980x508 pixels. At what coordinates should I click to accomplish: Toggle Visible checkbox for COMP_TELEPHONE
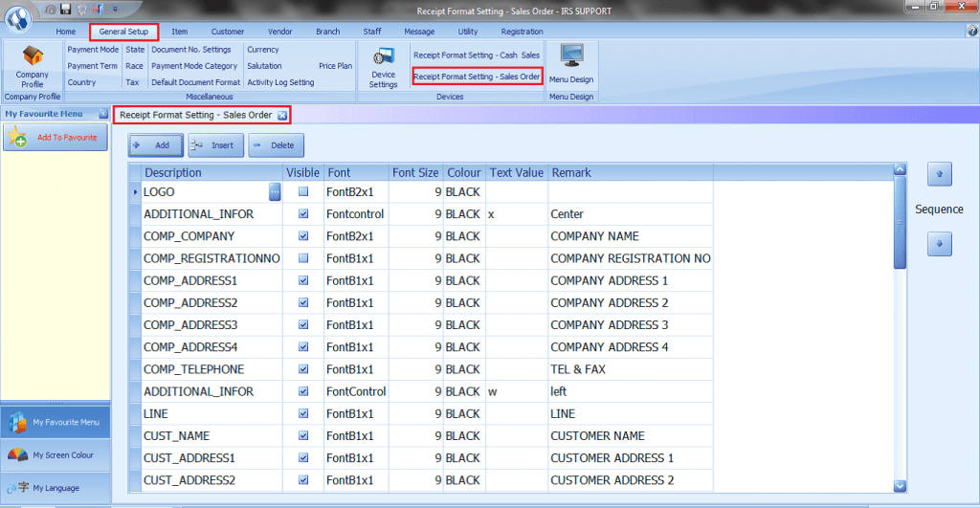(303, 369)
